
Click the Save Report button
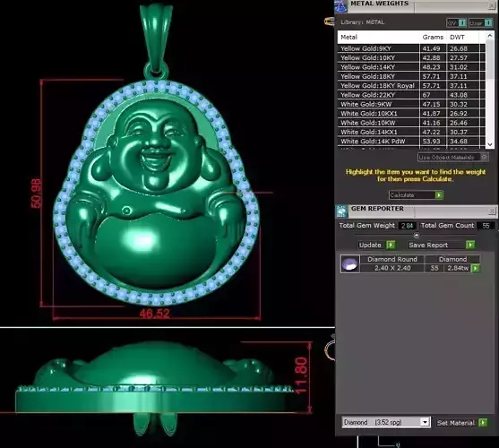pos(442,245)
